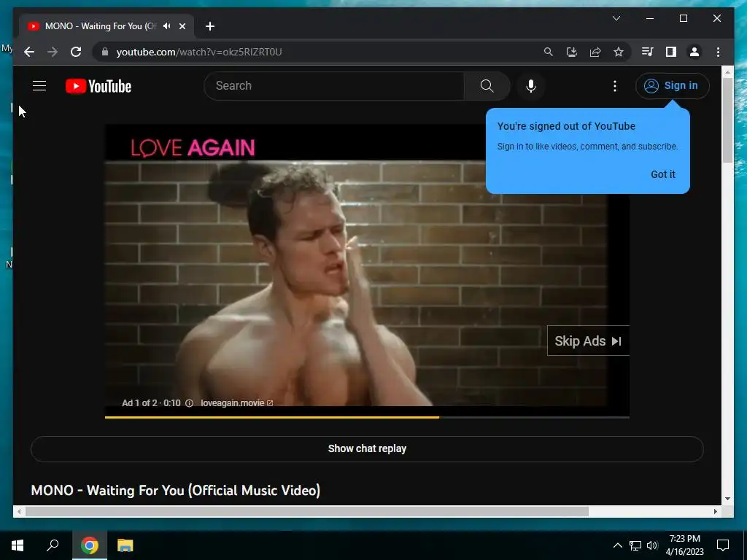Start voice search with the microphone icon
This screenshot has width=747, height=560.
pyautogui.click(x=531, y=86)
